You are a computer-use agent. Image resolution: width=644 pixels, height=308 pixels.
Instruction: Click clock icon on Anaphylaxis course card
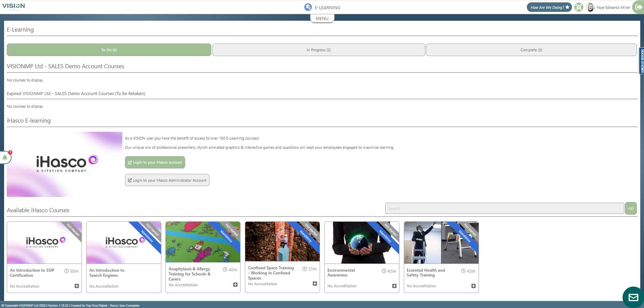(x=225, y=270)
